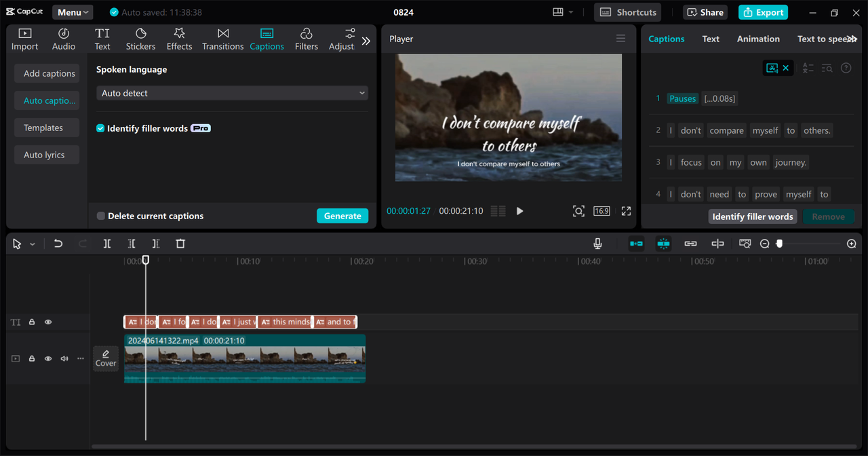Image resolution: width=868 pixels, height=456 pixels.
Task: Click the Delete right trim icon
Action: (x=156, y=244)
